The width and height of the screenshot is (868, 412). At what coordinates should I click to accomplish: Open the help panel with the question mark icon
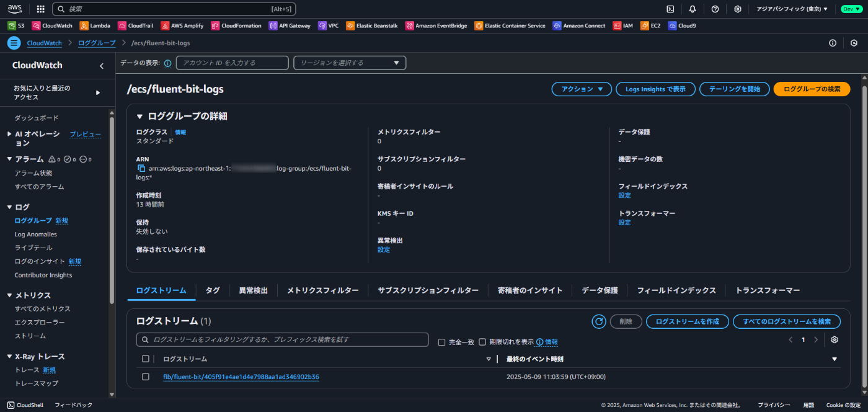tap(715, 9)
